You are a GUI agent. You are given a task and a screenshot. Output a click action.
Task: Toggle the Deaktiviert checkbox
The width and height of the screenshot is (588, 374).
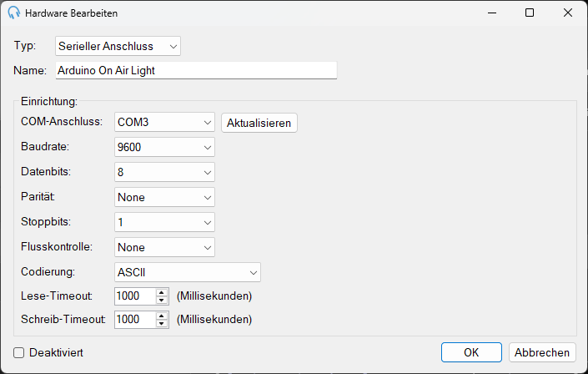click(x=18, y=352)
